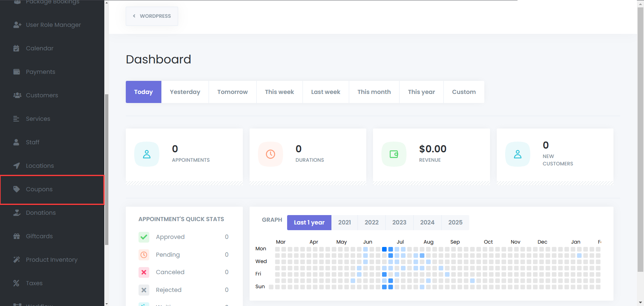Switch to the This month tab
644x306 pixels.
(374, 92)
